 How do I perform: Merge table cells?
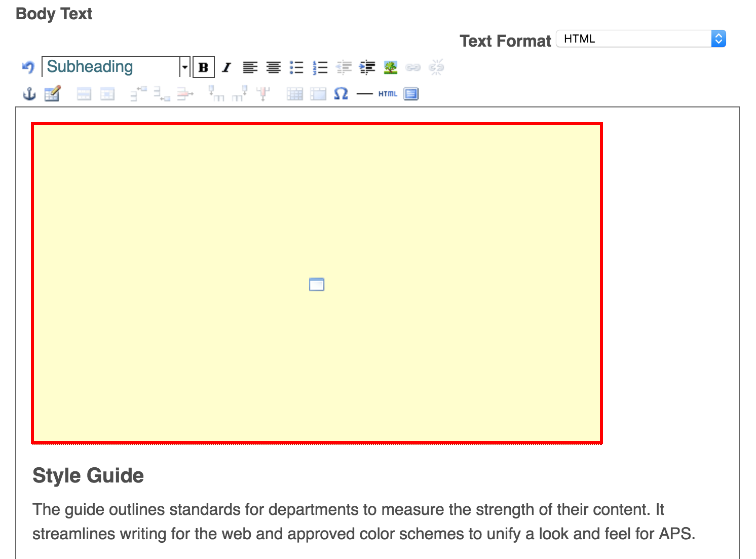point(318,94)
